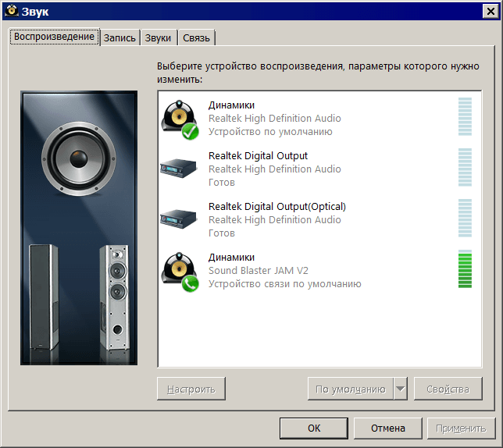Close the Звук dialog window
503x448 pixels.
tap(491, 12)
